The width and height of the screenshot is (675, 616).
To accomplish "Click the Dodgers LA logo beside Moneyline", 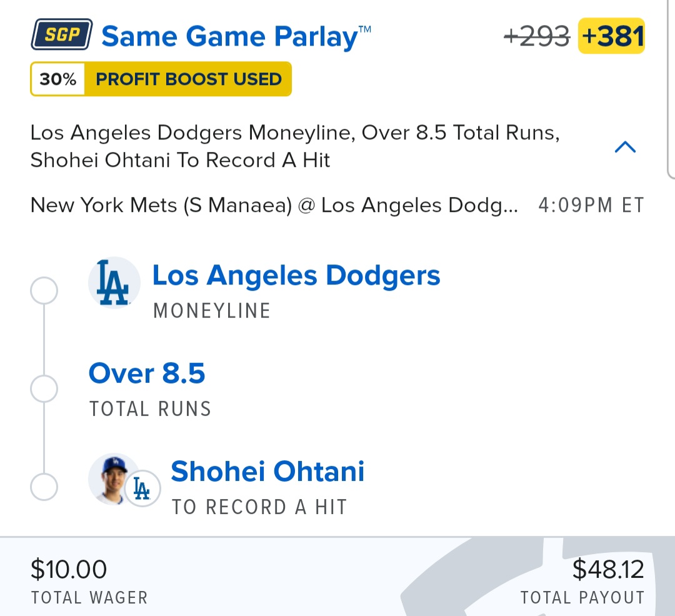I will coord(114,283).
